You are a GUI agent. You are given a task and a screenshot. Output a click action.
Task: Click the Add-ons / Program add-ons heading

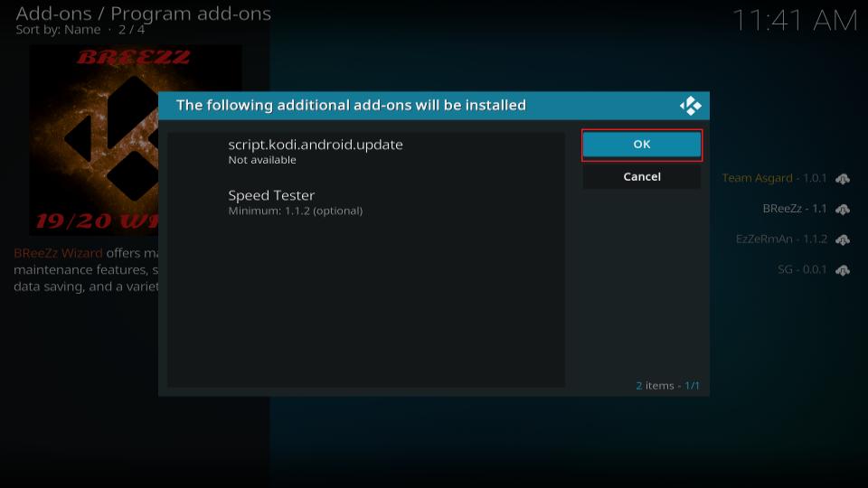[144, 14]
